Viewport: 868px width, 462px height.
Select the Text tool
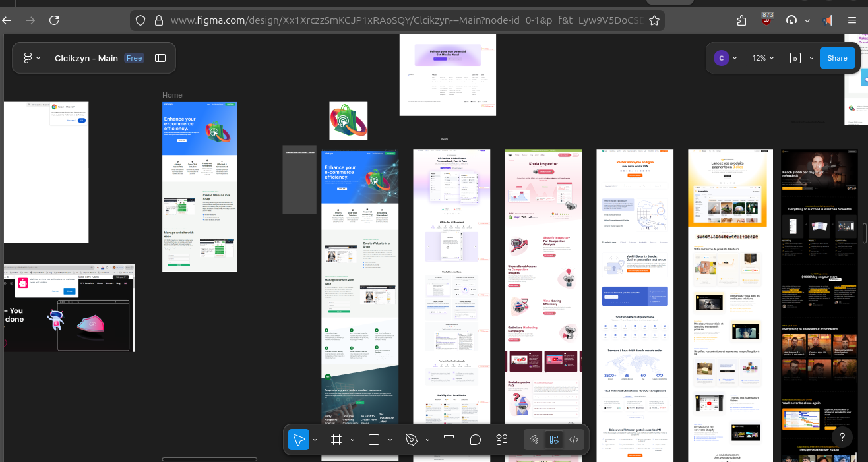[x=449, y=440]
